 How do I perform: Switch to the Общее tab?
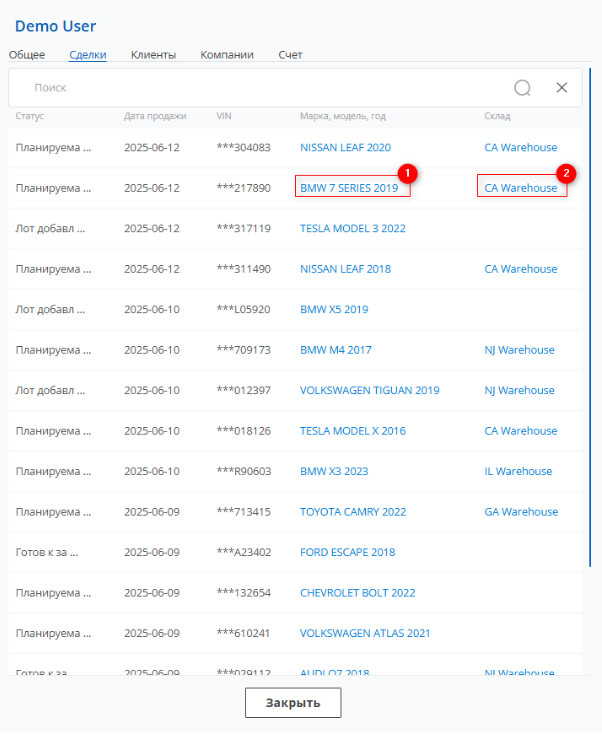coord(27,55)
